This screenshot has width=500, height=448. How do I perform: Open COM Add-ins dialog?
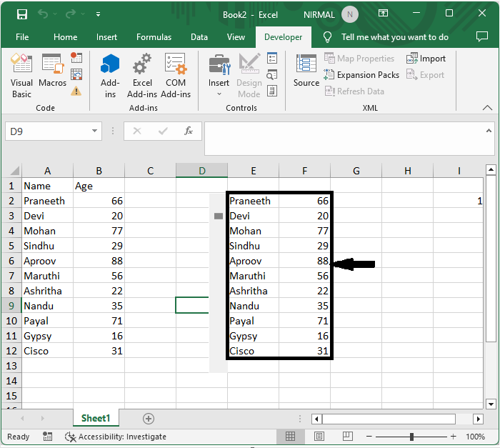click(176, 76)
